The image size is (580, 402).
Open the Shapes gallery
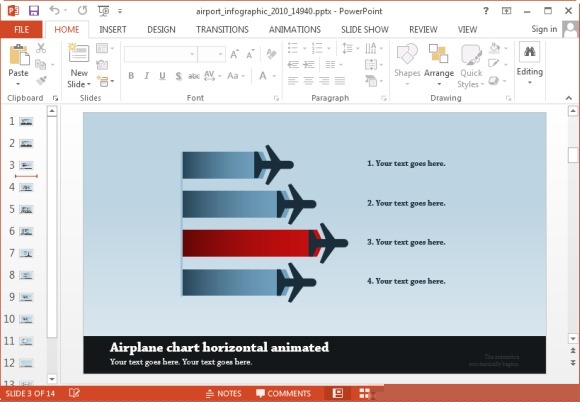pyautogui.click(x=407, y=64)
